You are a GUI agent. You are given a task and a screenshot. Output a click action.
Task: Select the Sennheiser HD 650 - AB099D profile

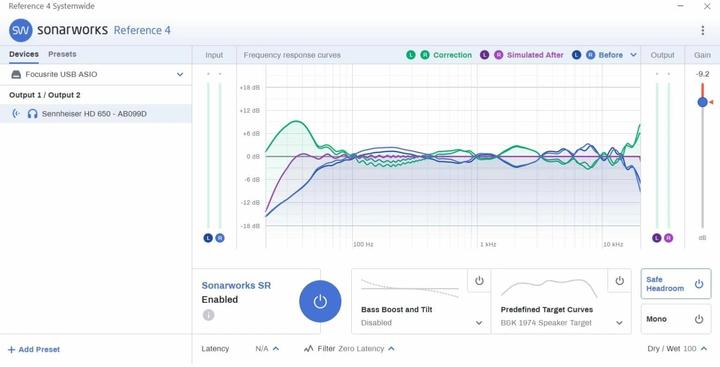click(96, 113)
